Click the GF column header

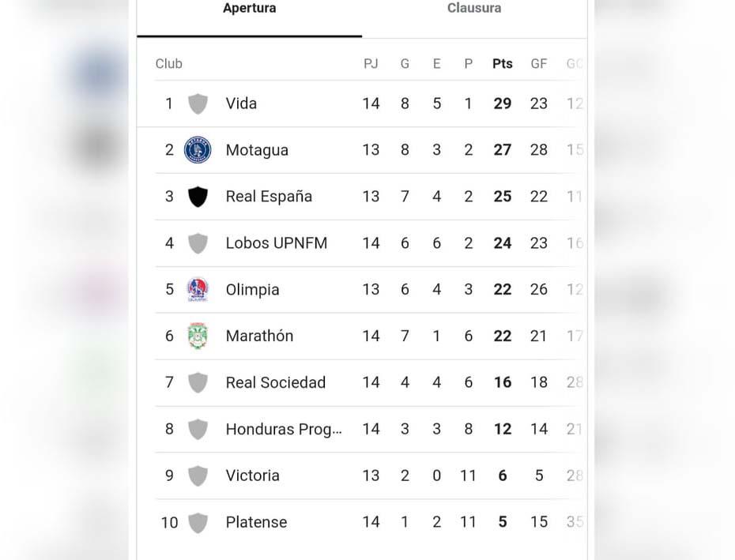538,63
